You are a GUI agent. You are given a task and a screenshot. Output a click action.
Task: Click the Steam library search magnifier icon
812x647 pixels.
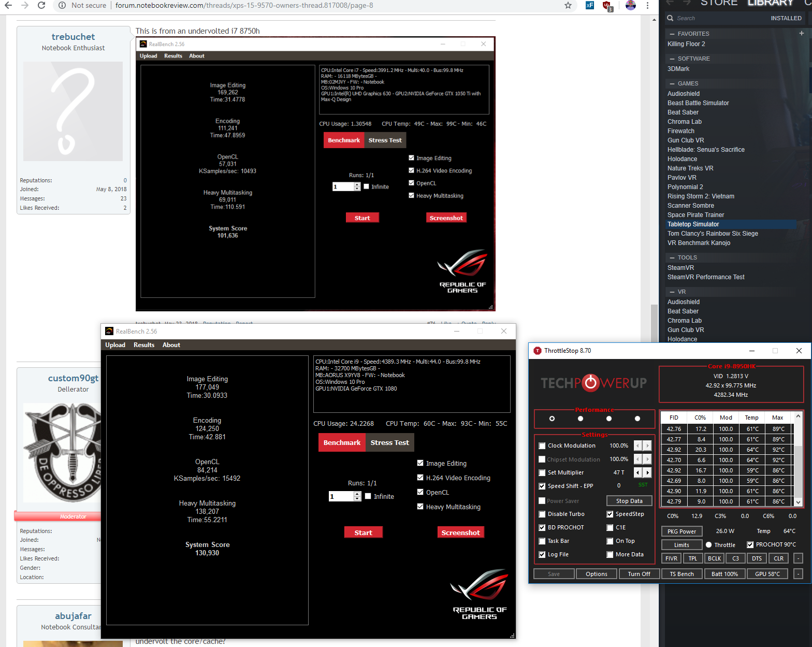click(x=671, y=18)
